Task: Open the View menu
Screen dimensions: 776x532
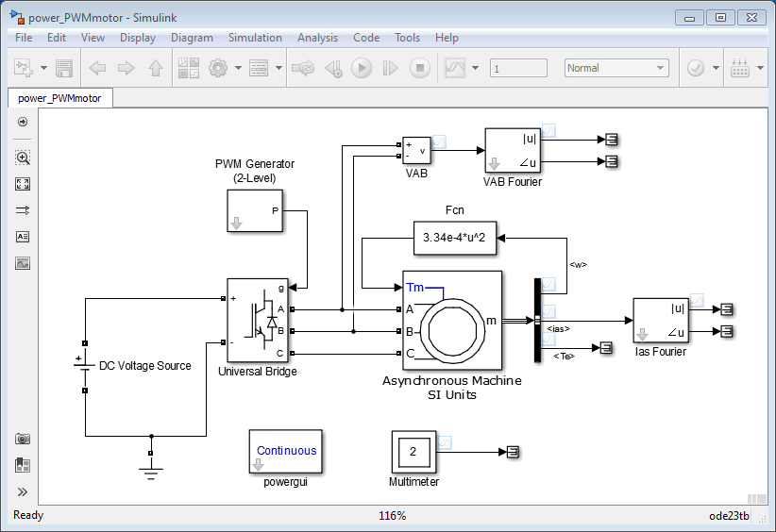Action: (93, 38)
